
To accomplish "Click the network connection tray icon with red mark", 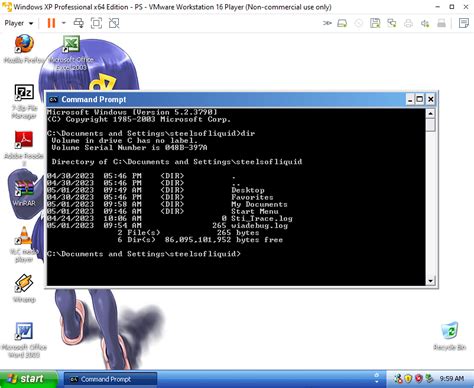I will [398, 379].
